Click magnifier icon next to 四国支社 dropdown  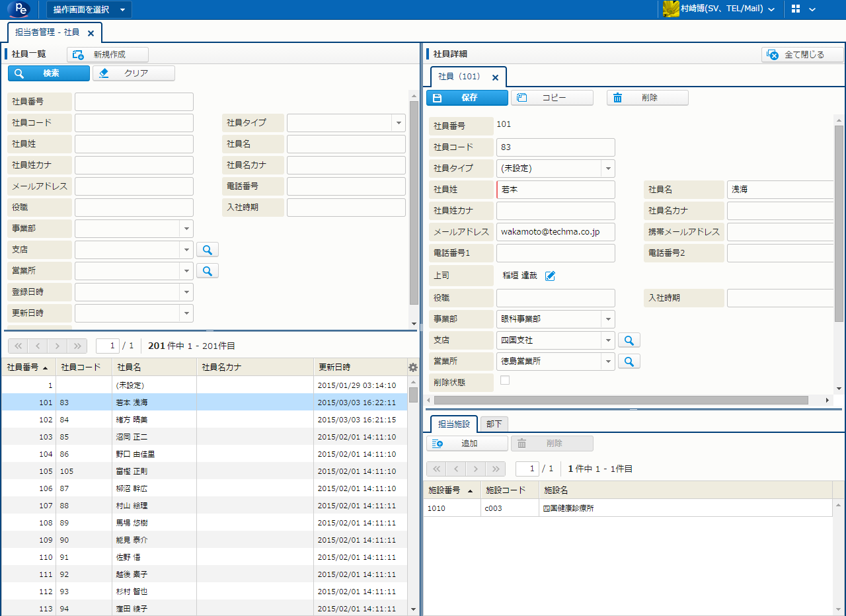(x=629, y=340)
